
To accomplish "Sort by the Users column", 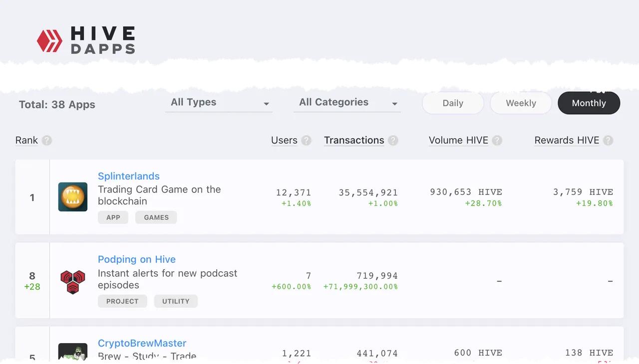I will click(x=284, y=141).
